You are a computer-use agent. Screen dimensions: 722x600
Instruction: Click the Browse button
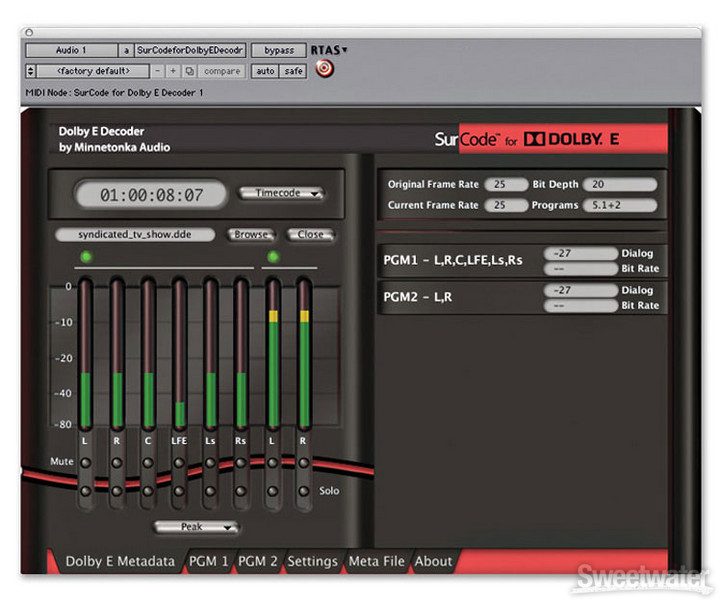(252, 234)
